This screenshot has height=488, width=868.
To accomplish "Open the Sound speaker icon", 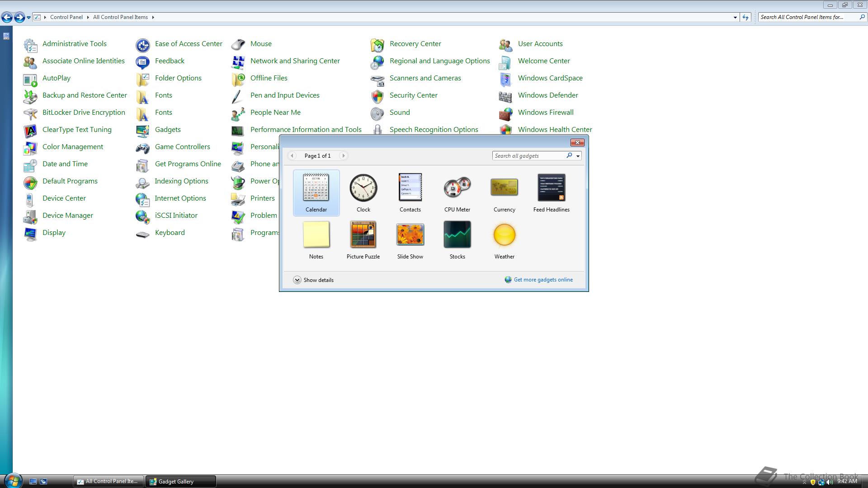I will (377, 113).
